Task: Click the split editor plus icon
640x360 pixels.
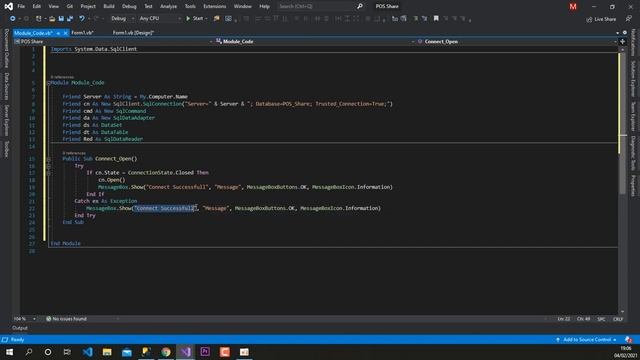Action: [x=622, y=42]
